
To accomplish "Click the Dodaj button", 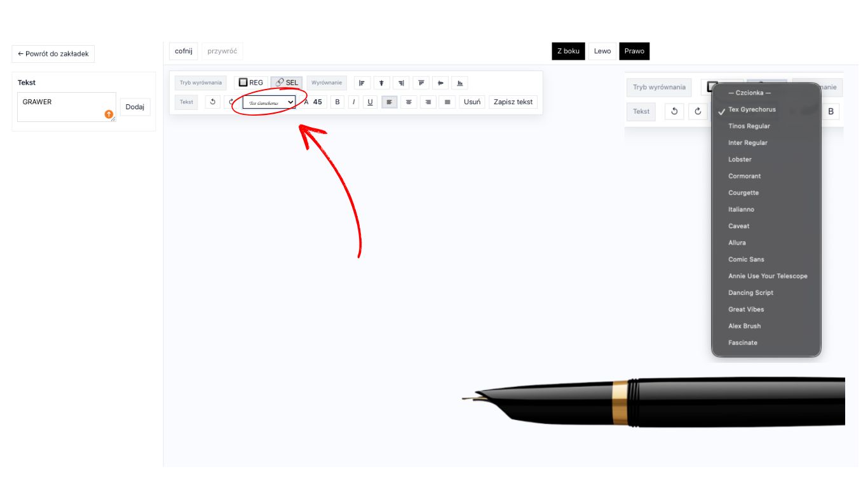I will click(135, 107).
